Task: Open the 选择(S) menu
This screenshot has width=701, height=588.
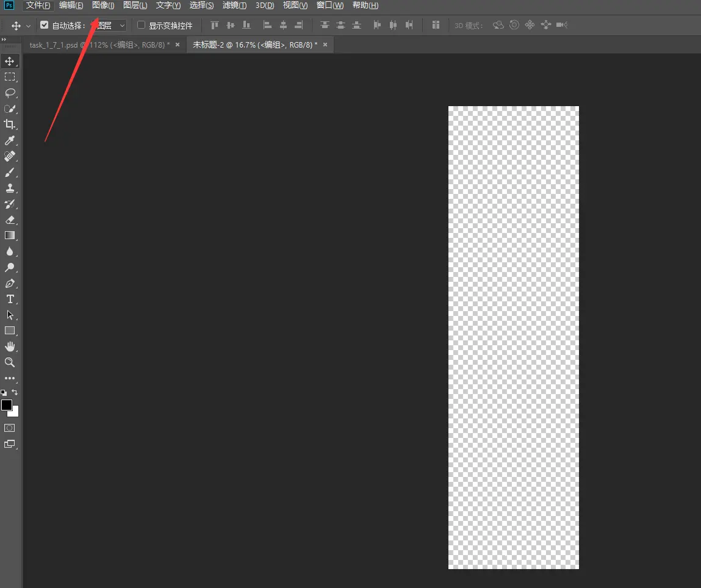Action: 201,5
